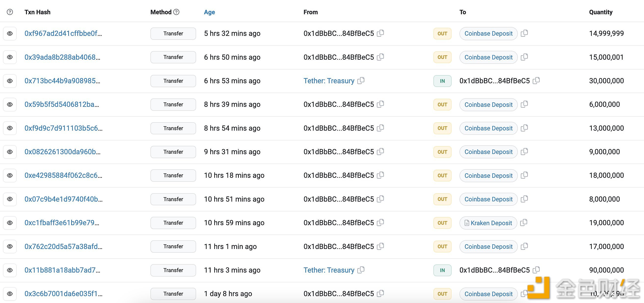
Task: Open transaction hash 0x713bc44b9a908985
Action: (62, 81)
